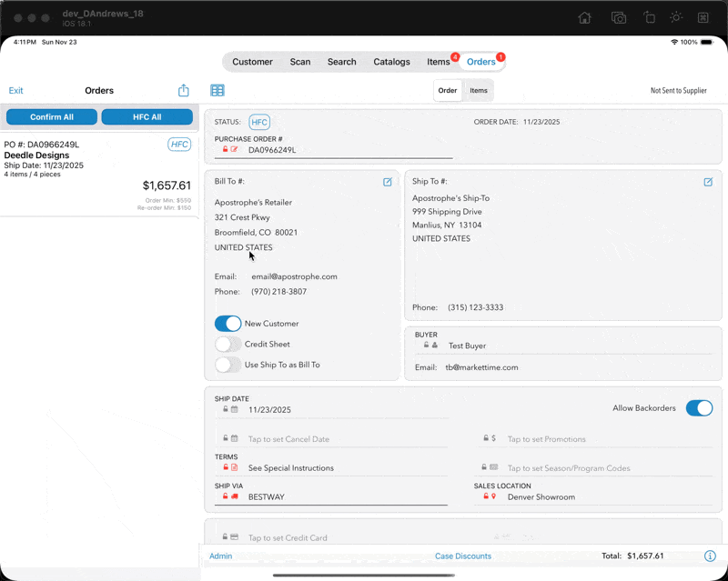The width and height of the screenshot is (728, 581).
Task: Open the Case Discounts link
Action: pos(463,556)
